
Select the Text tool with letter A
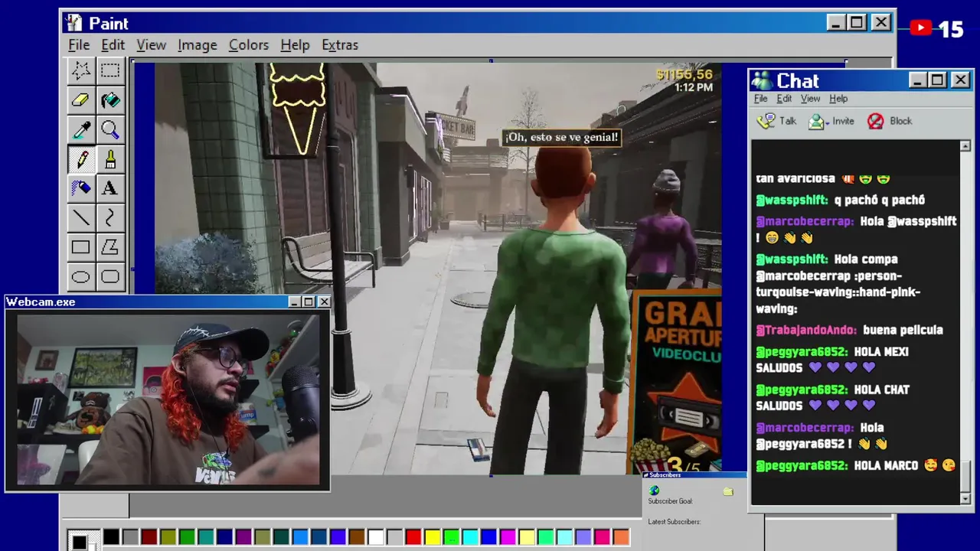click(x=110, y=188)
